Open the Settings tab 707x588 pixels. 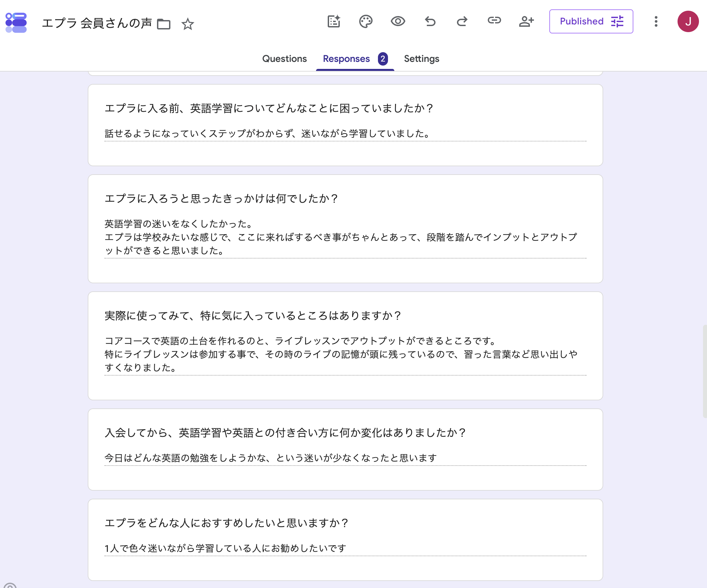click(x=421, y=59)
